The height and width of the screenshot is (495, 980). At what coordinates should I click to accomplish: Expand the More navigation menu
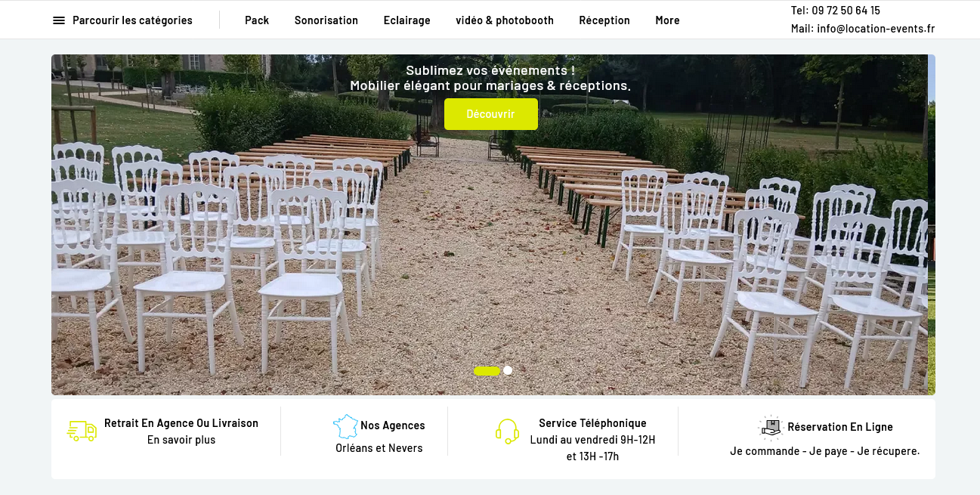[x=667, y=20]
